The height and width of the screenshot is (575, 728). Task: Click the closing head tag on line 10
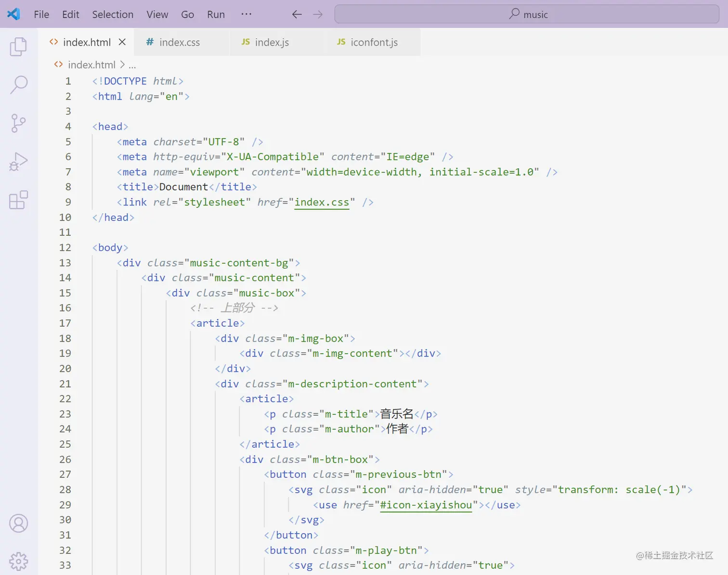click(113, 217)
